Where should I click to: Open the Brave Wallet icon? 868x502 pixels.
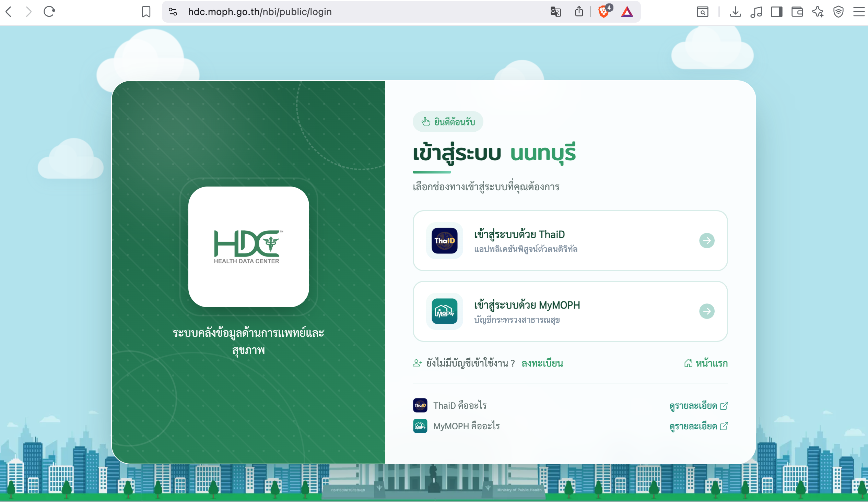click(797, 12)
